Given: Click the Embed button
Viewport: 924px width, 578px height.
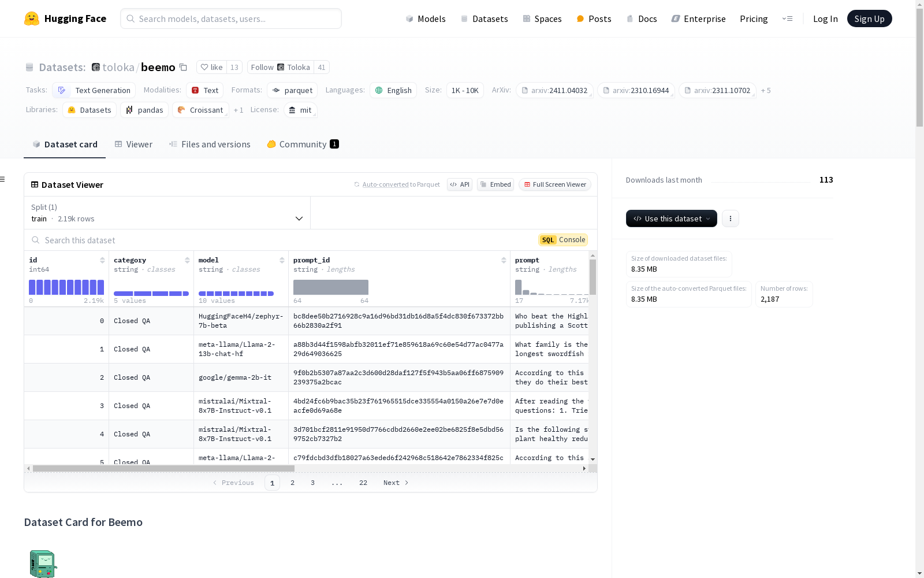Looking at the screenshot, I should pos(495,184).
